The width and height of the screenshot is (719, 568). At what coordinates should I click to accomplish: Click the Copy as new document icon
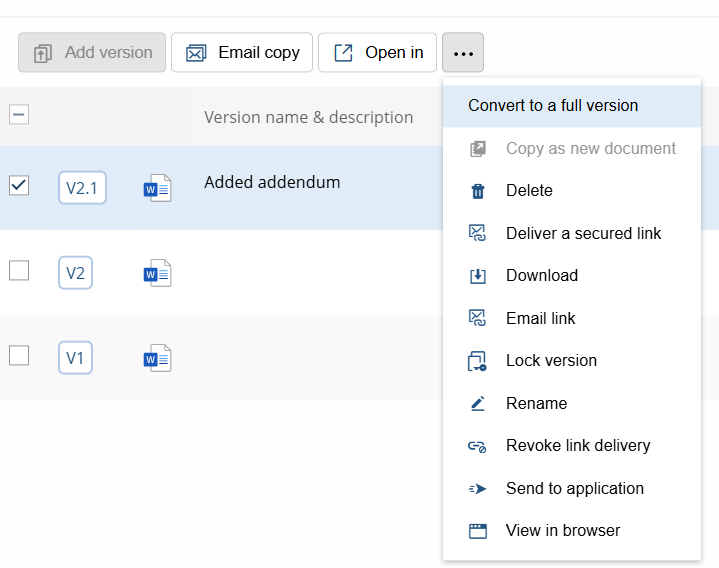(477, 149)
